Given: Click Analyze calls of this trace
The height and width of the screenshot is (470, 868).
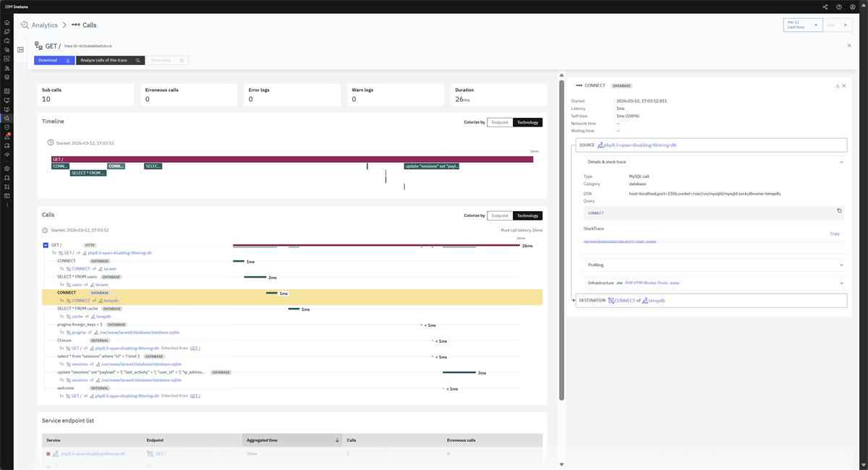Looking at the screenshot, I should tap(111, 60).
